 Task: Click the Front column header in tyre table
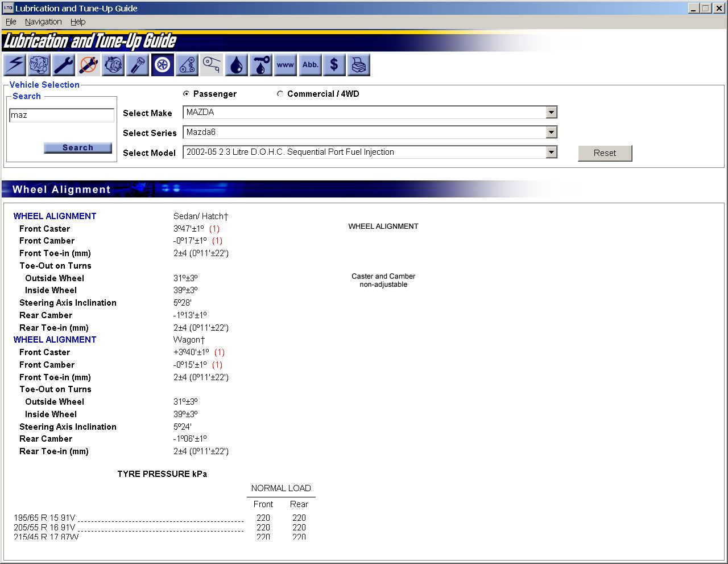pyautogui.click(x=263, y=504)
